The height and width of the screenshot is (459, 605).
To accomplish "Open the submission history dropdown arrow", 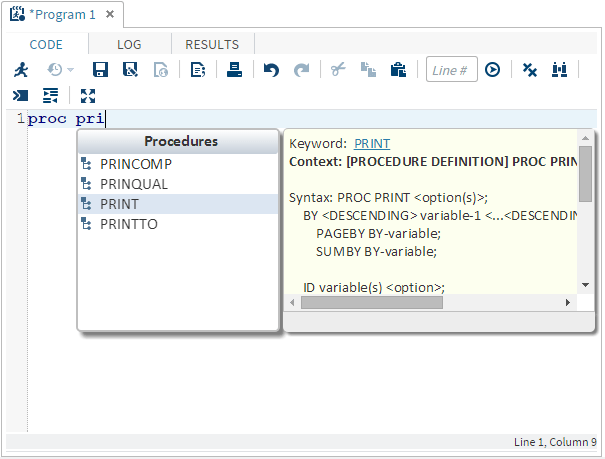I will [x=70, y=70].
